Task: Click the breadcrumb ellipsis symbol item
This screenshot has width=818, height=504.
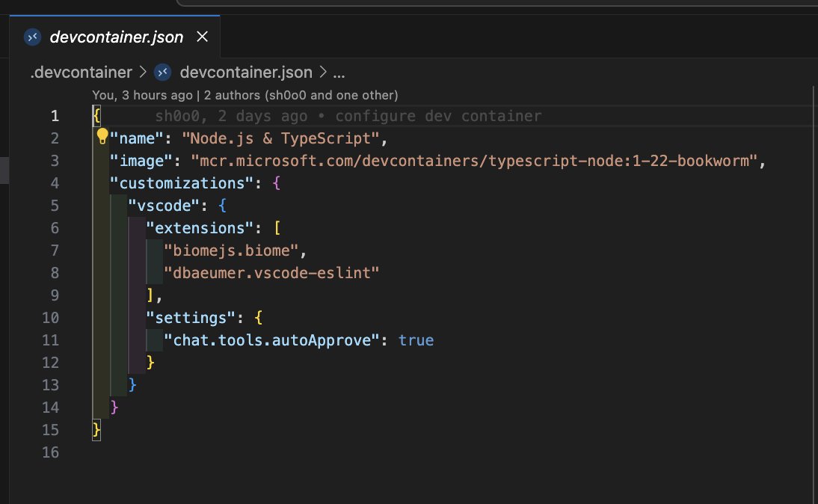Action: point(339,73)
